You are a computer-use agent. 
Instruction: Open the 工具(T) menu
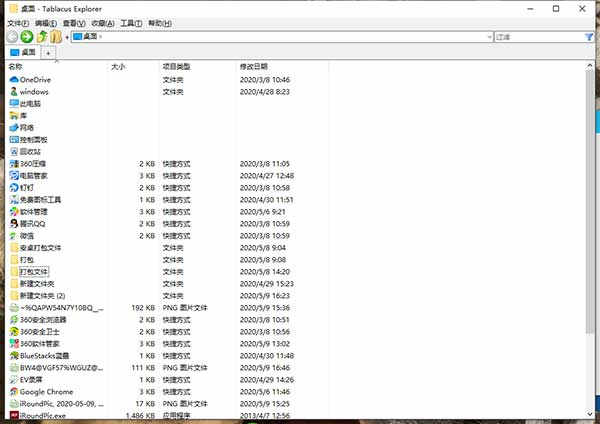click(x=131, y=21)
